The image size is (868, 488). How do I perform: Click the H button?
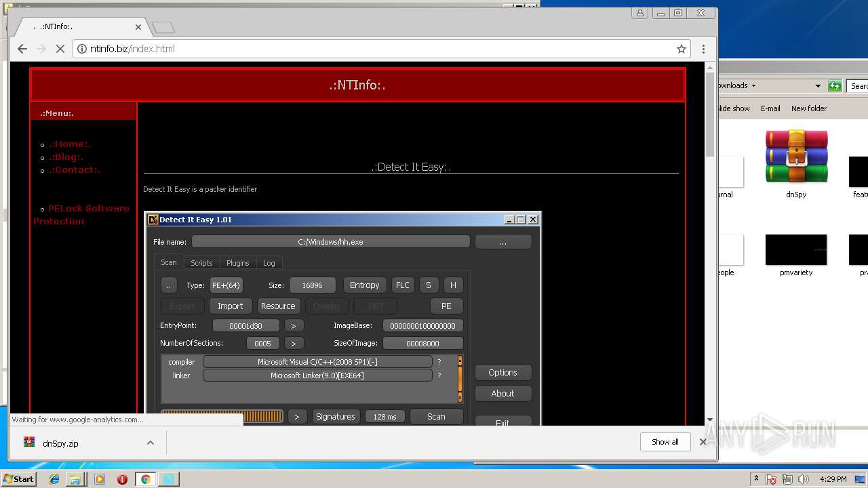coord(453,285)
